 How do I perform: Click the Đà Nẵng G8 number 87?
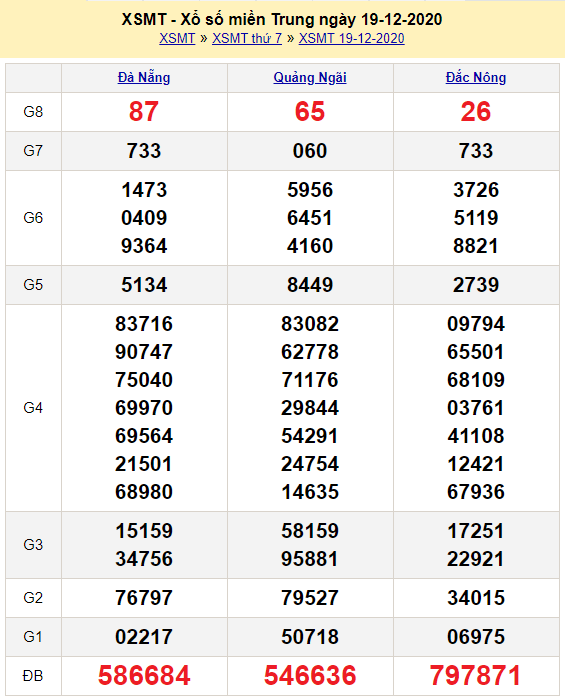point(144,111)
